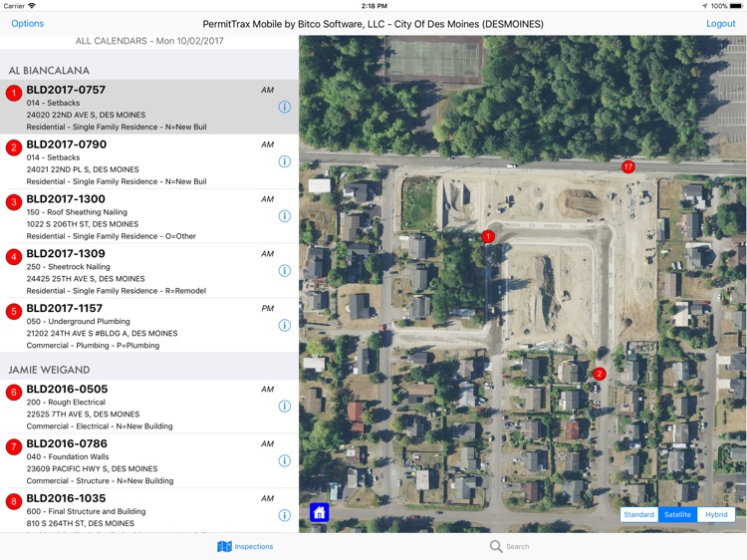Image resolution: width=747 pixels, height=560 pixels.
Task: Open info for BLD2017-0790 inspection
Action: coord(285,161)
